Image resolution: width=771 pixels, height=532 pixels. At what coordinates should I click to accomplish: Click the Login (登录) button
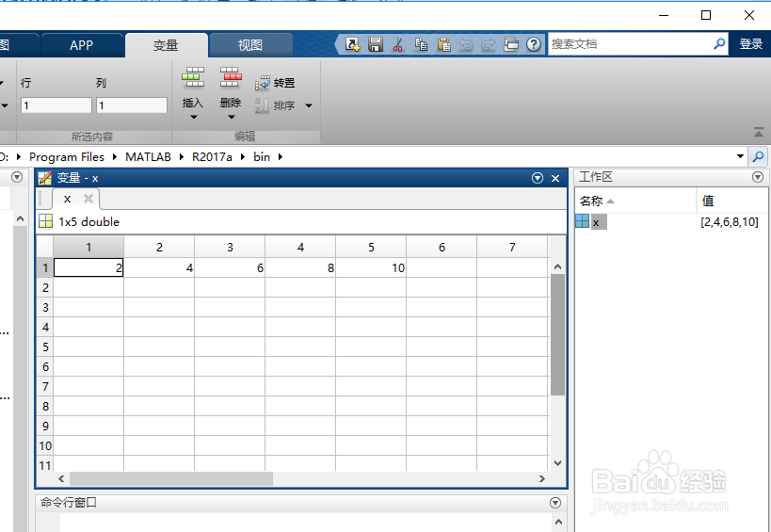pos(751,44)
